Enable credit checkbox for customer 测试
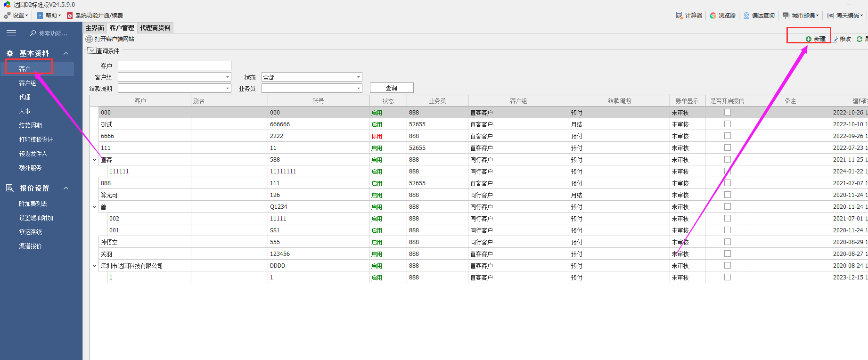The height and width of the screenshot is (360, 868). pyautogui.click(x=728, y=124)
